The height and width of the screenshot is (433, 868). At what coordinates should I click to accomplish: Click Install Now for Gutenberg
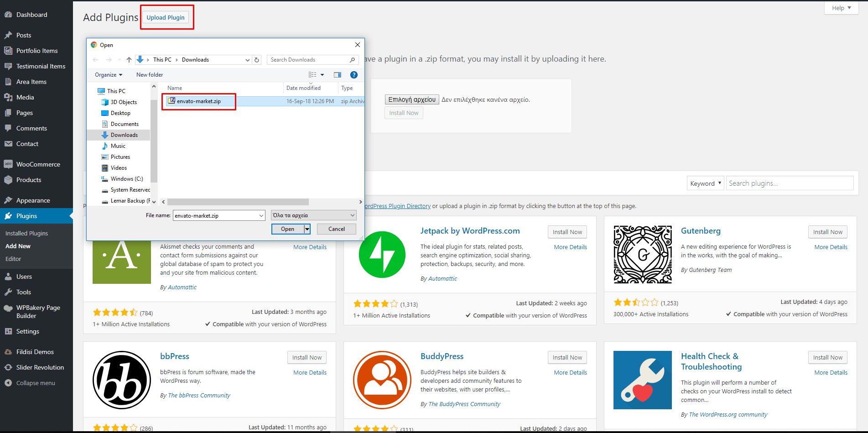(828, 232)
